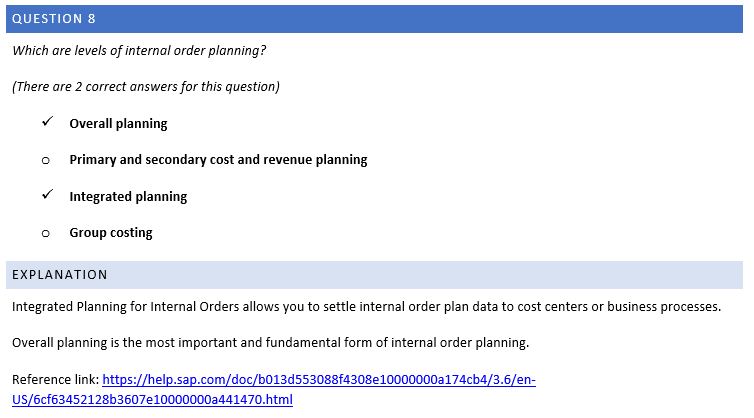The height and width of the screenshot is (418, 754).
Task: Select the circle beside Group costing
Action: (46, 233)
